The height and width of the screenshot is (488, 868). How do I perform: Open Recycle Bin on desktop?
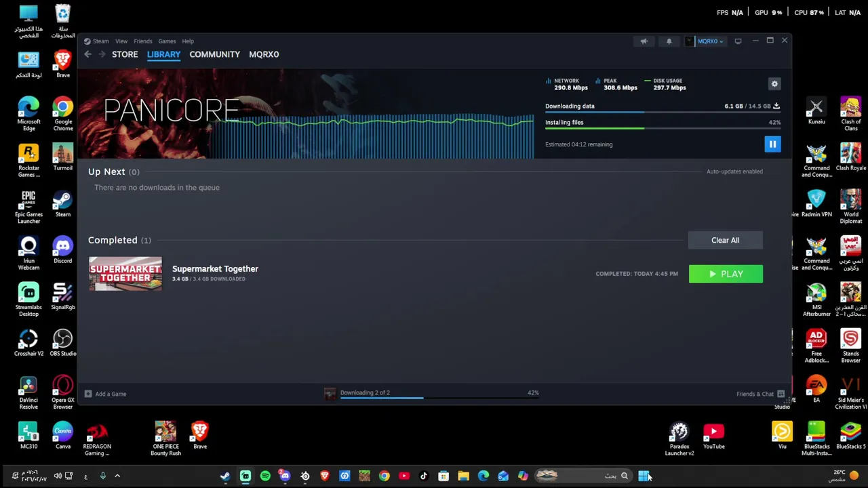click(62, 20)
